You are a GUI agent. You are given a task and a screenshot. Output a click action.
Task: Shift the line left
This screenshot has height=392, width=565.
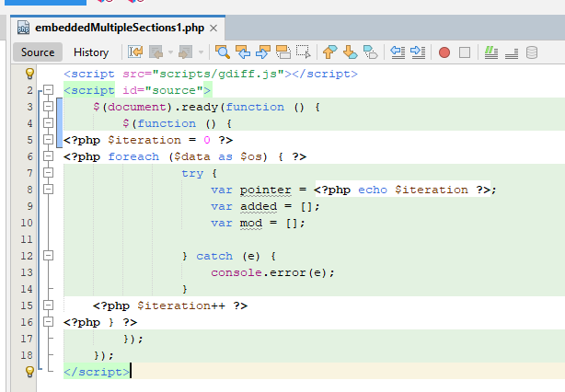(398, 52)
